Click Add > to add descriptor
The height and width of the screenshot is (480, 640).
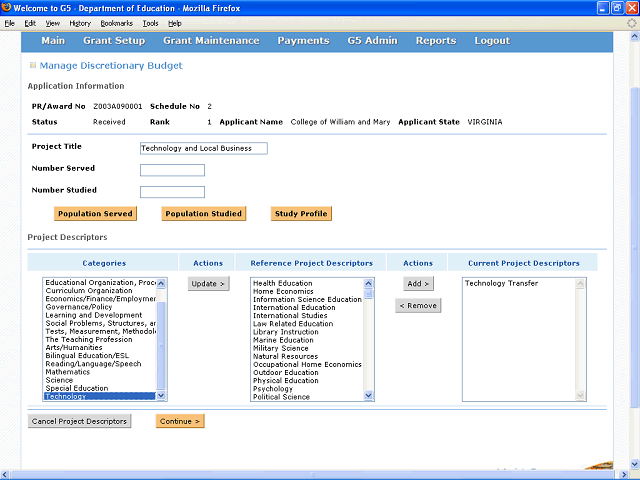[418, 284]
